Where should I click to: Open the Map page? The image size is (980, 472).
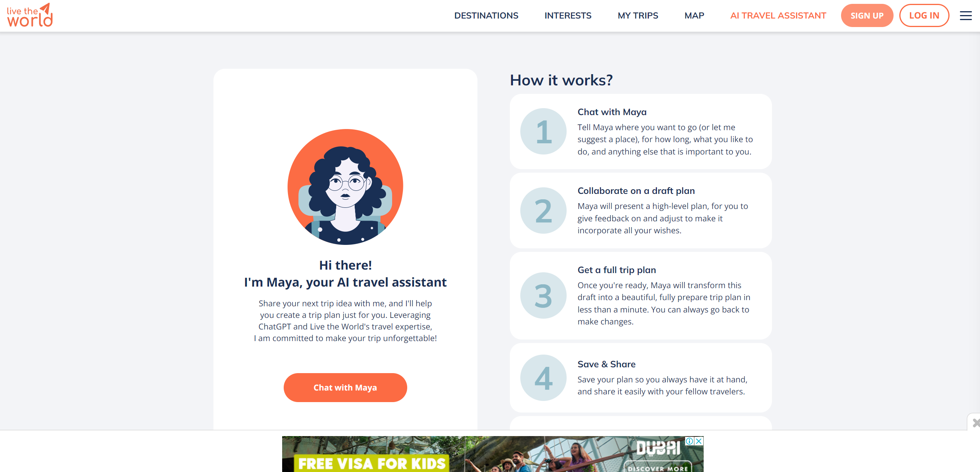pos(694,15)
